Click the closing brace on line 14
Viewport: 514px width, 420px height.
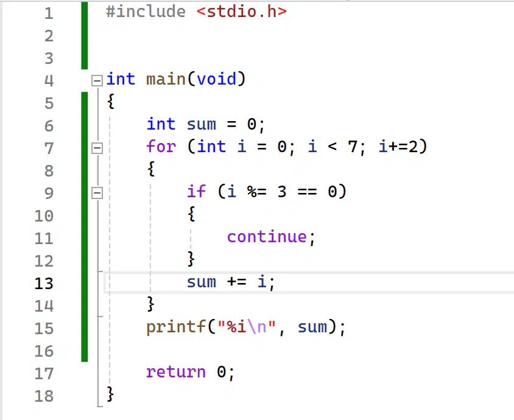click(150, 304)
